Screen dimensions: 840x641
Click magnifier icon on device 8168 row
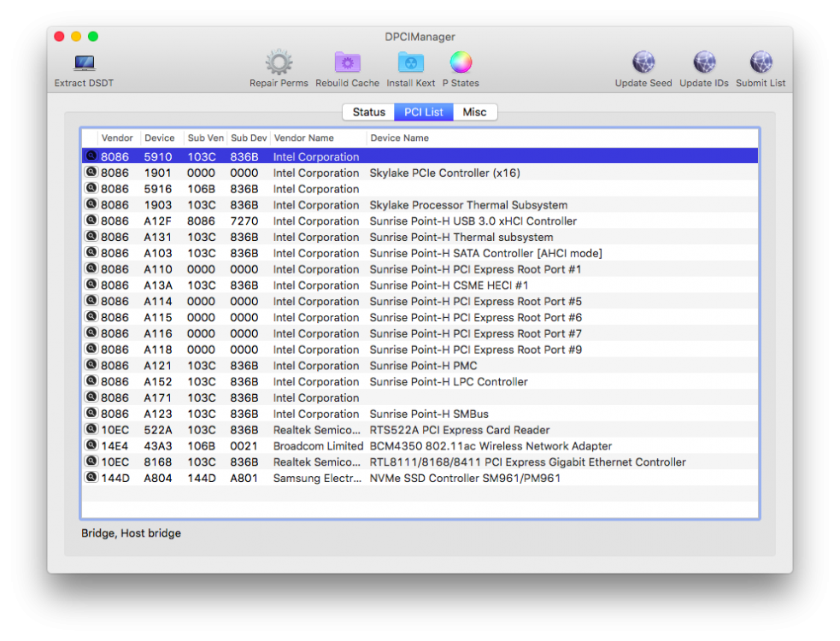click(x=91, y=462)
